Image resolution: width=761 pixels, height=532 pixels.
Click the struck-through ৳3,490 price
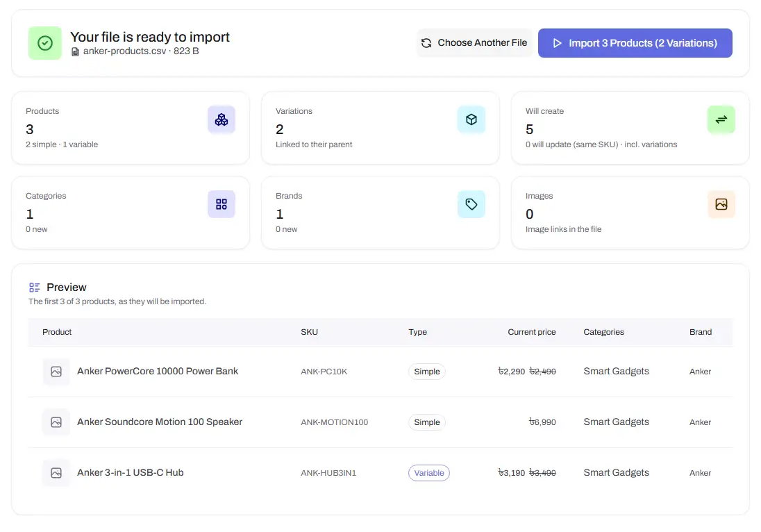542,473
